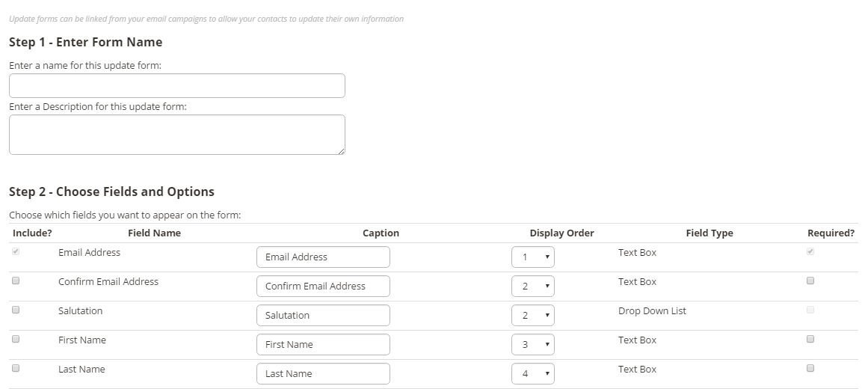Open Display Order dropdown for Salutation
Viewport: 868px width, 389px height.
pos(532,315)
